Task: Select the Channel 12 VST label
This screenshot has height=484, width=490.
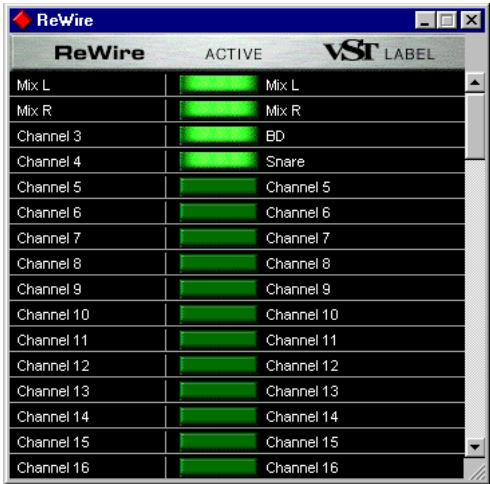Action: click(x=302, y=366)
